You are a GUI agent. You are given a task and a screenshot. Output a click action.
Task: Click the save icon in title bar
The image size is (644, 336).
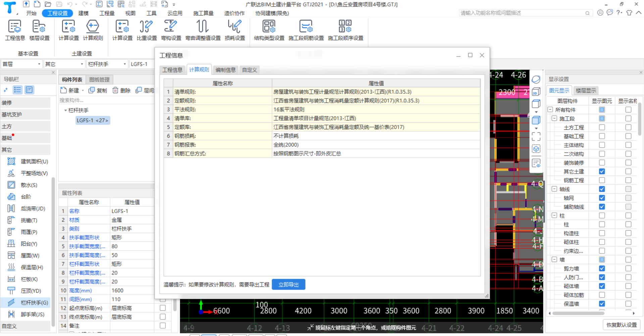coord(59,4)
